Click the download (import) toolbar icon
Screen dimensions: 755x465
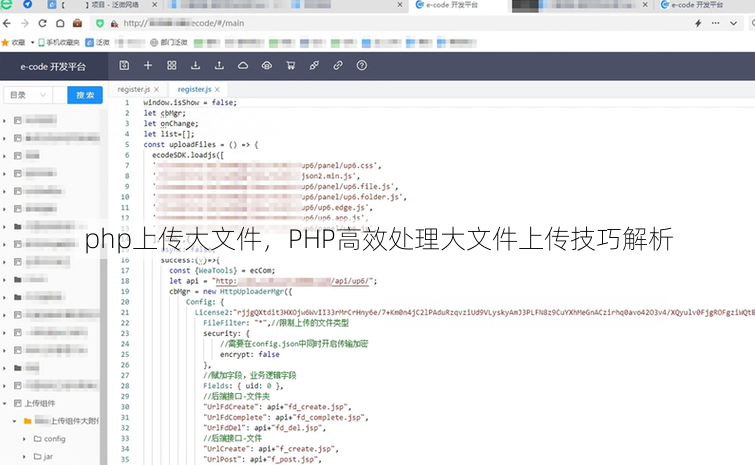click(x=195, y=65)
